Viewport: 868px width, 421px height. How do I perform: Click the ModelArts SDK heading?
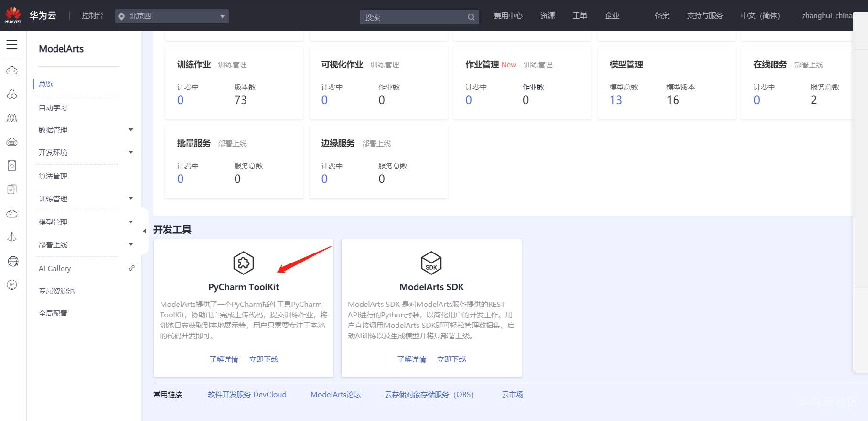point(431,287)
